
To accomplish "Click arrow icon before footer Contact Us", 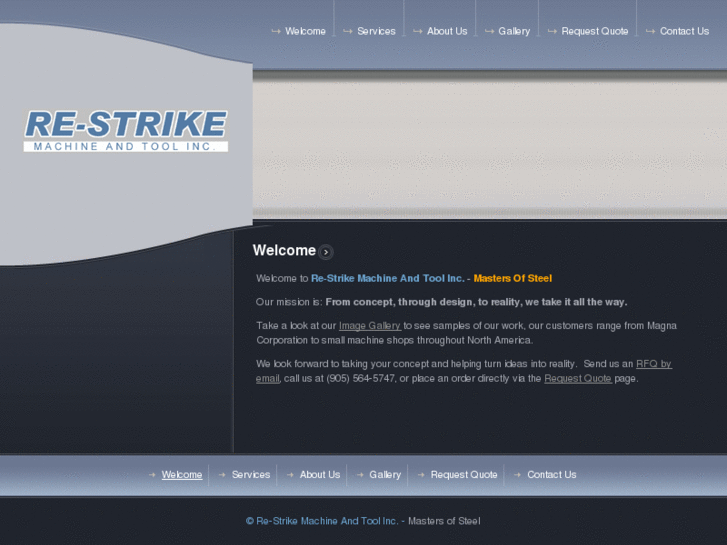I will (517, 474).
